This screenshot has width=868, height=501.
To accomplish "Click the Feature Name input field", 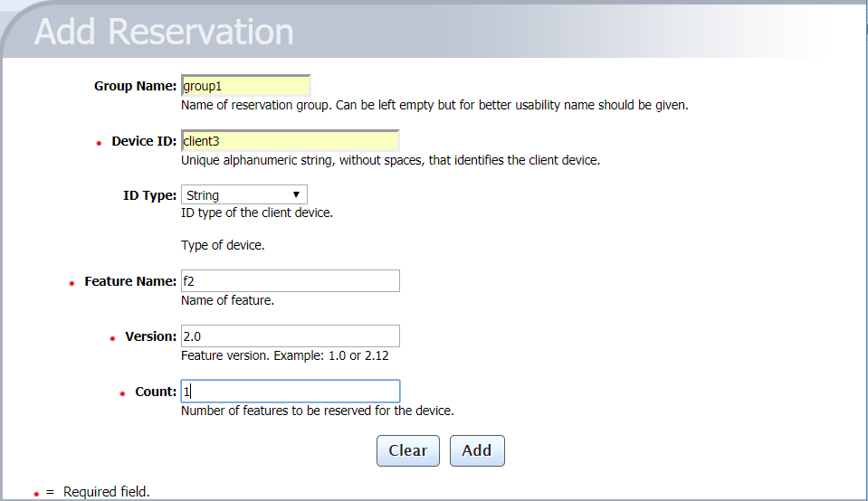I will (x=290, y=281).
